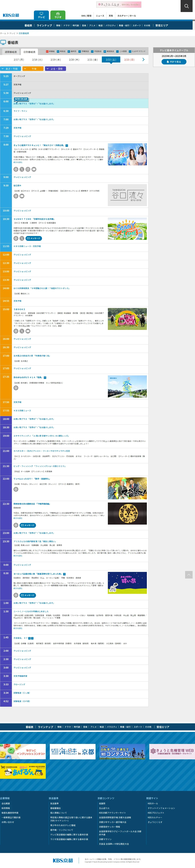Select the 2/21 (金) date tab

click(x=92, y=60)
